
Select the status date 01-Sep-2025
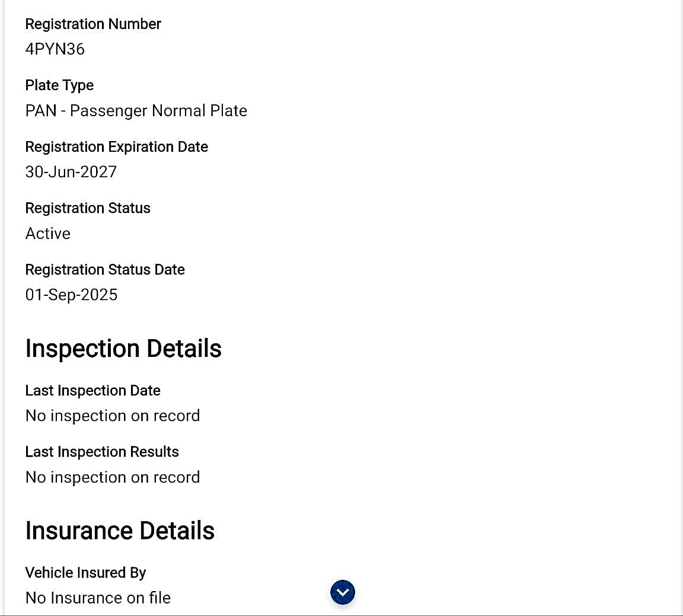pos(71,295)
